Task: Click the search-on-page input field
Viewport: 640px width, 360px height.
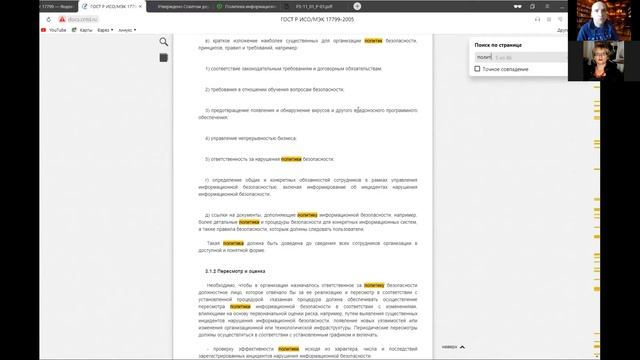Action: pos(521,57)
